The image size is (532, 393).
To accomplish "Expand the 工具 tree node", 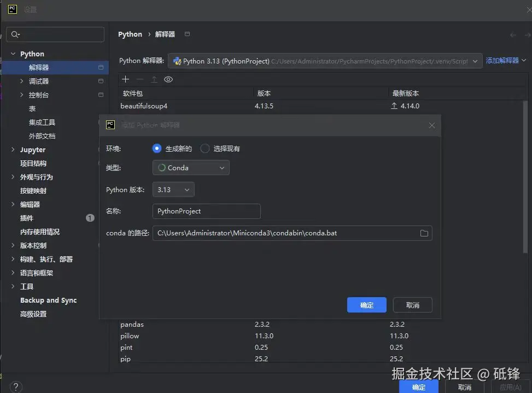I will pyautogui.click(x=13, y=286).
